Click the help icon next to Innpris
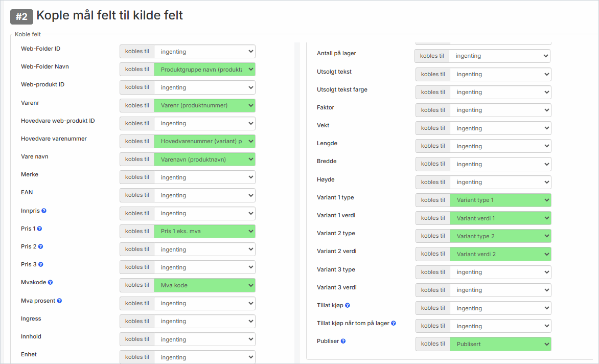Viewport: 599px width, 364px height. click(44, 211)
